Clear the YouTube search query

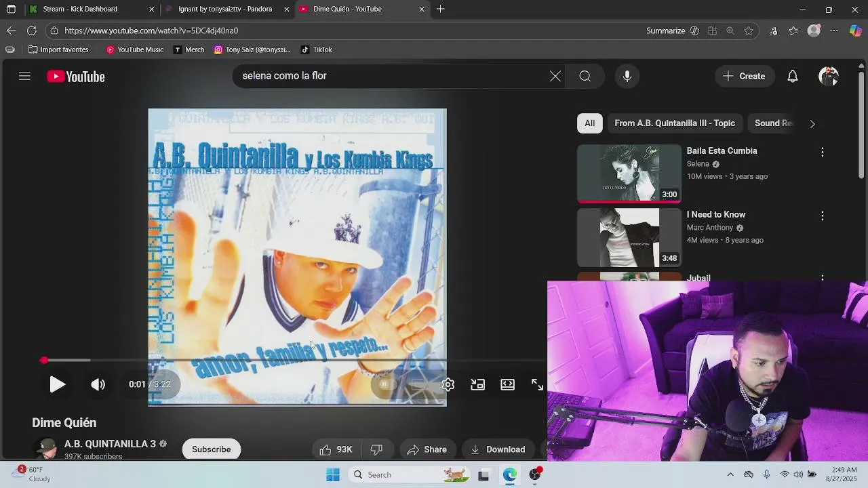555,76
